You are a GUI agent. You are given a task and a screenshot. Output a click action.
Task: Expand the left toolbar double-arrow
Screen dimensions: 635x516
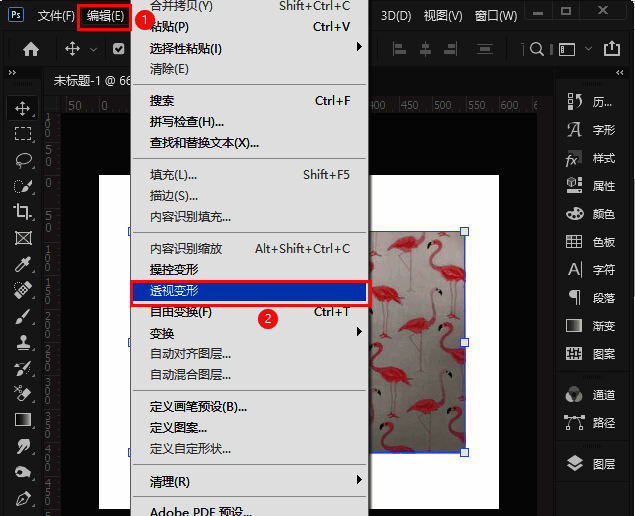[12, 72]
